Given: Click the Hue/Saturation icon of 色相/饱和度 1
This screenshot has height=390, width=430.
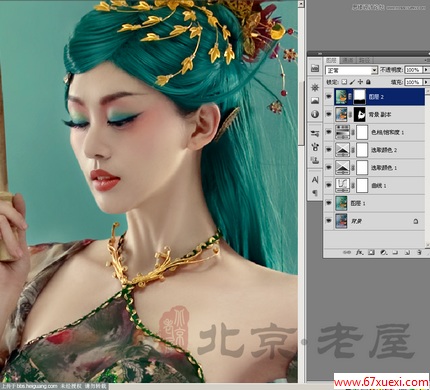Looking at the screenshot, I should 342,132.
